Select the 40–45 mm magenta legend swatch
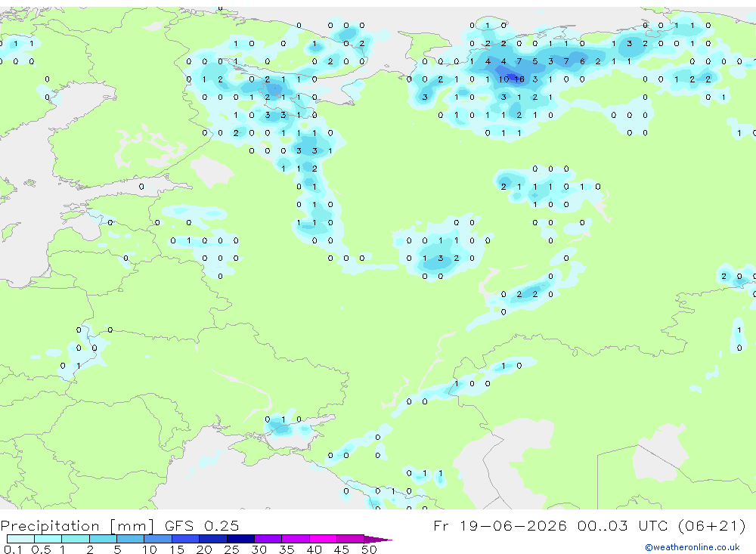Image resolution: width=756 pixels, height=554 pixels. [x=323, y=539]
